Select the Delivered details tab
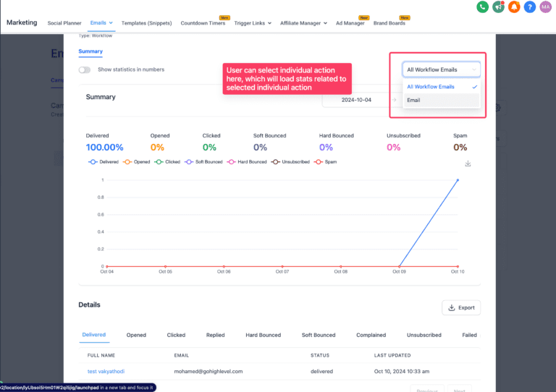Screen dimensions: 556x392 click(94, 335)
